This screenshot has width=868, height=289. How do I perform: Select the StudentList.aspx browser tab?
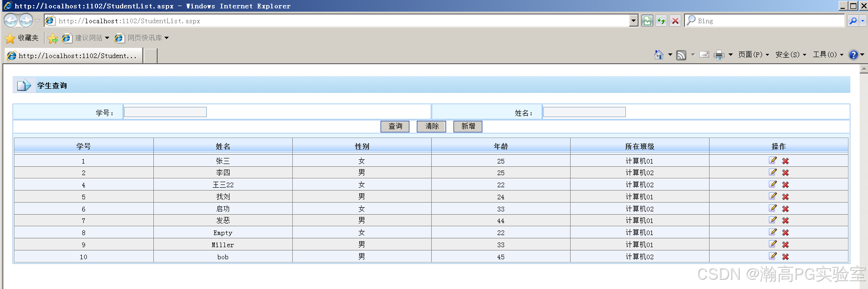pyautogui.click(x=73, y=56)
